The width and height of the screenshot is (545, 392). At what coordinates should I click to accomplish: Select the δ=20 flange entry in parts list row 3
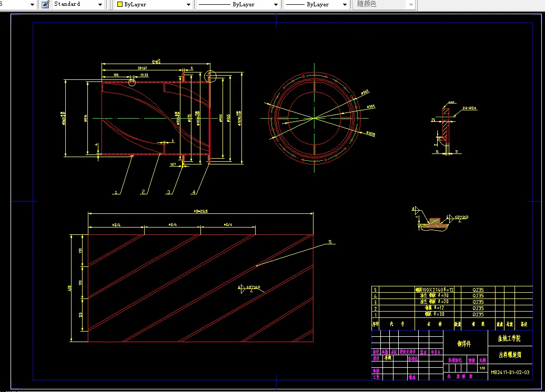coord(434,302)
